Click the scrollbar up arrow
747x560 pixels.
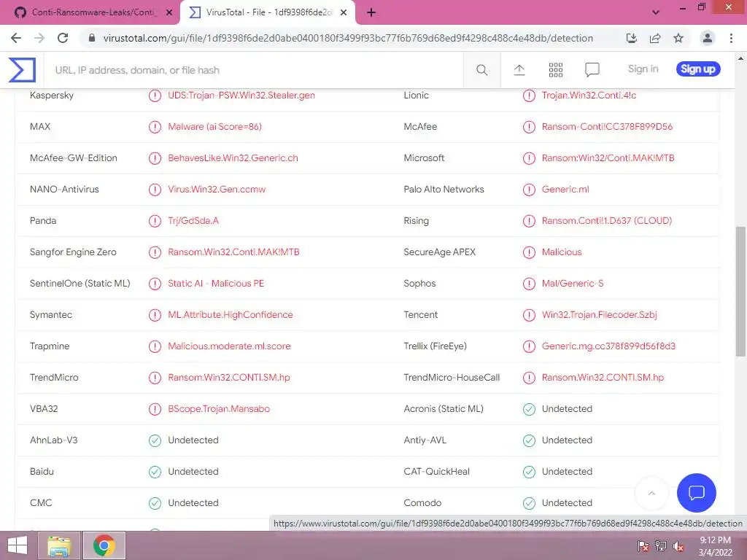click(740, 58)
